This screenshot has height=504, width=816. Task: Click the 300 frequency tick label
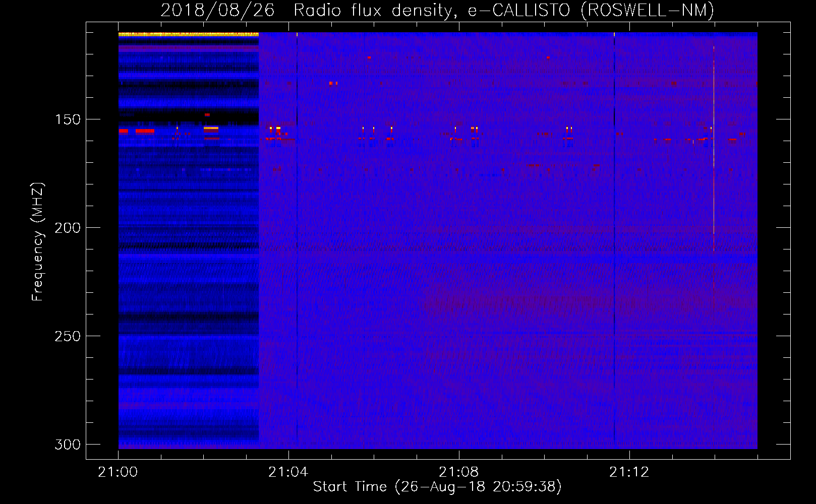[x=68, y=445]
